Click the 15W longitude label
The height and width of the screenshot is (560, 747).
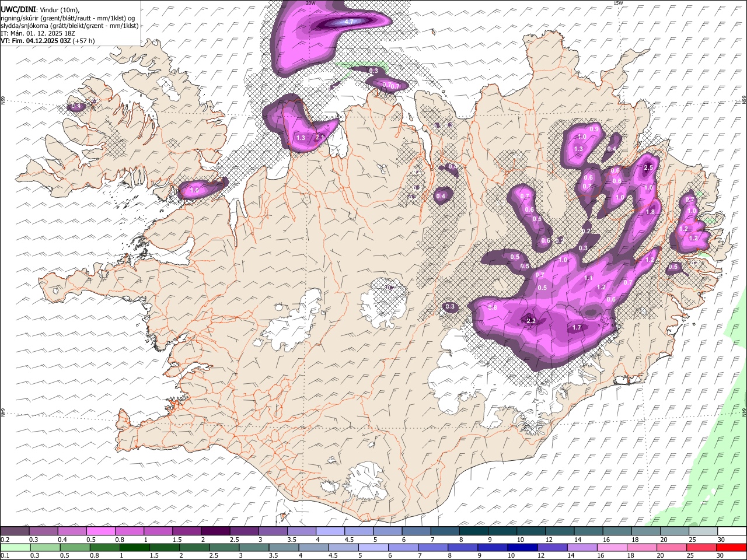(618, 3)
